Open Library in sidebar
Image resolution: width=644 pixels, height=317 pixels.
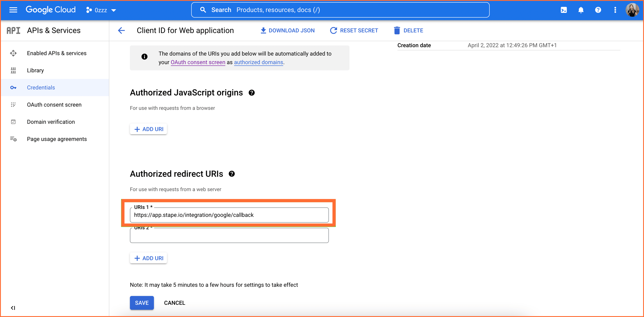coord(55,70)
